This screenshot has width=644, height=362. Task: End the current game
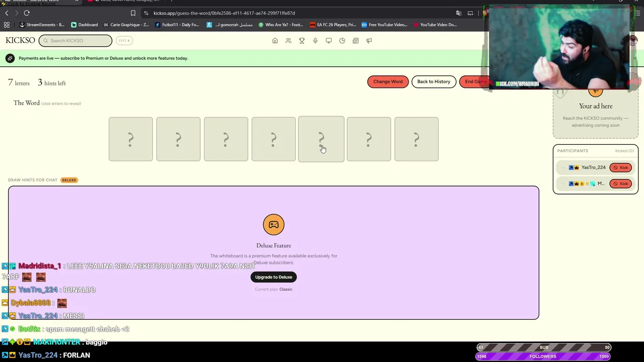tap(475, 81)
